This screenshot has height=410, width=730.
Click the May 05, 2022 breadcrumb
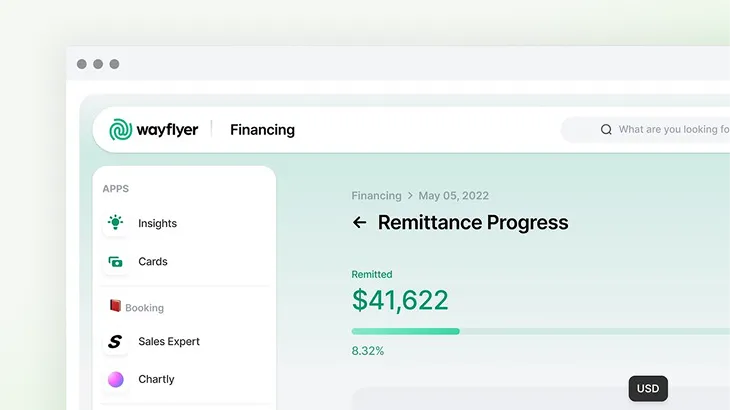coord(453,196)
